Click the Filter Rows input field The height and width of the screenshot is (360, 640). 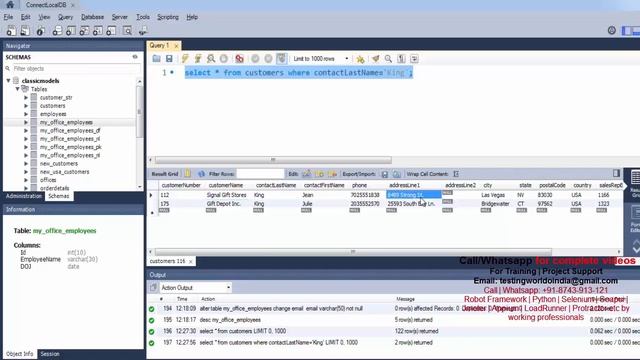(260, 174)
